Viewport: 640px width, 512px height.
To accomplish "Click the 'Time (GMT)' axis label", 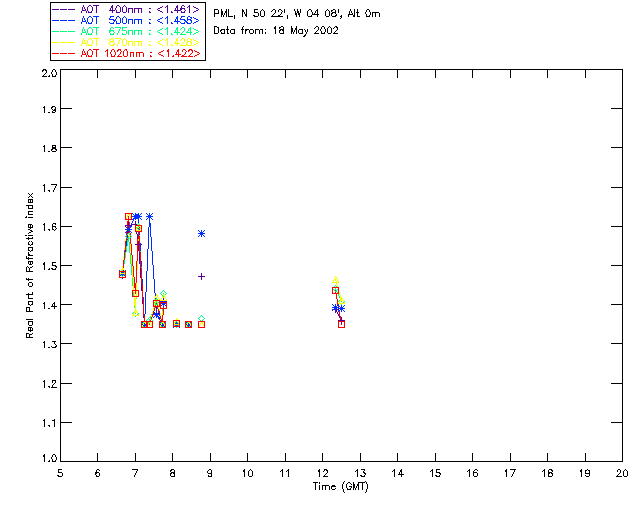I will (x=341, y=487).
